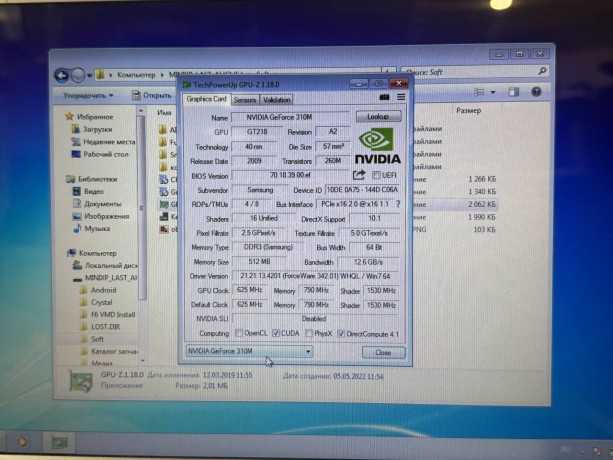
Task: Open the view options dropdown arrow
Action: 493,92
